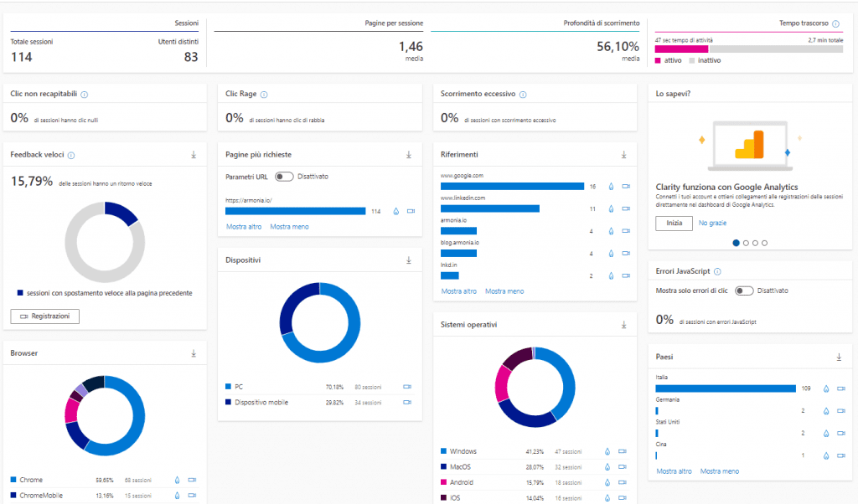Download the Feedback veloci card data
This screenshot has height=504, width=858.
(194, 155)
